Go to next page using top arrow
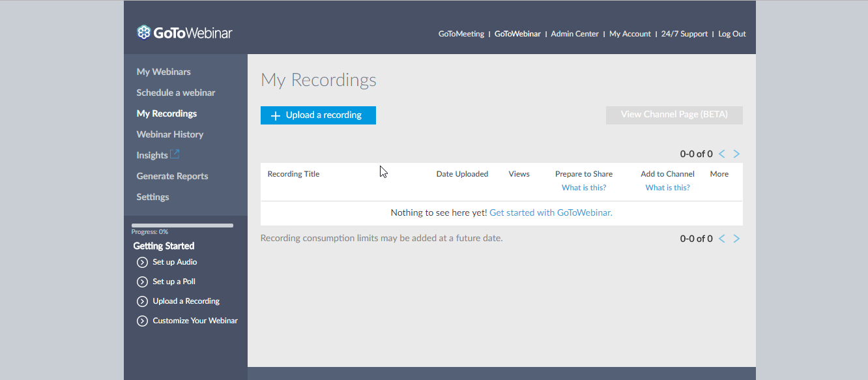 [x=736, y=154]
